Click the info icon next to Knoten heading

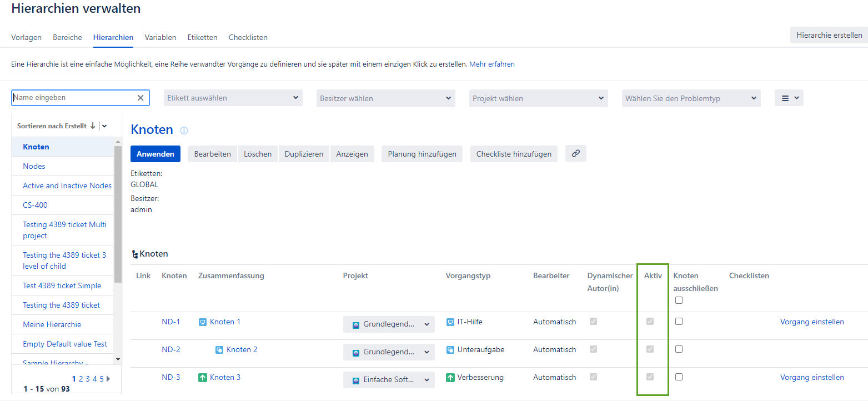click(184, 131)
